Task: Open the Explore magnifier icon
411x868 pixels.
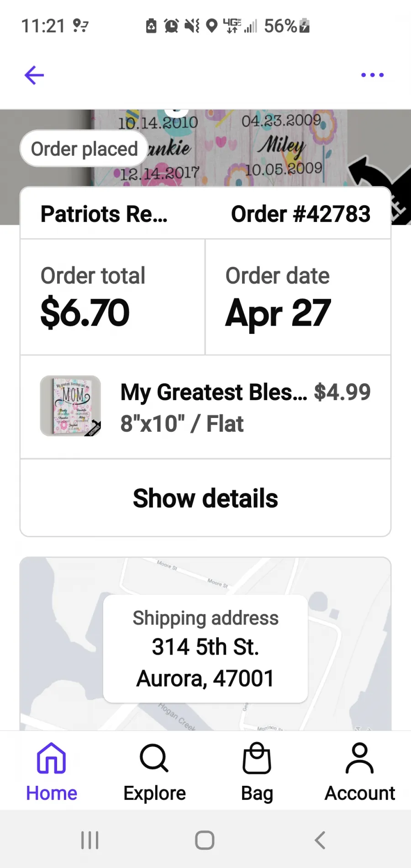Action: (154, 758)
